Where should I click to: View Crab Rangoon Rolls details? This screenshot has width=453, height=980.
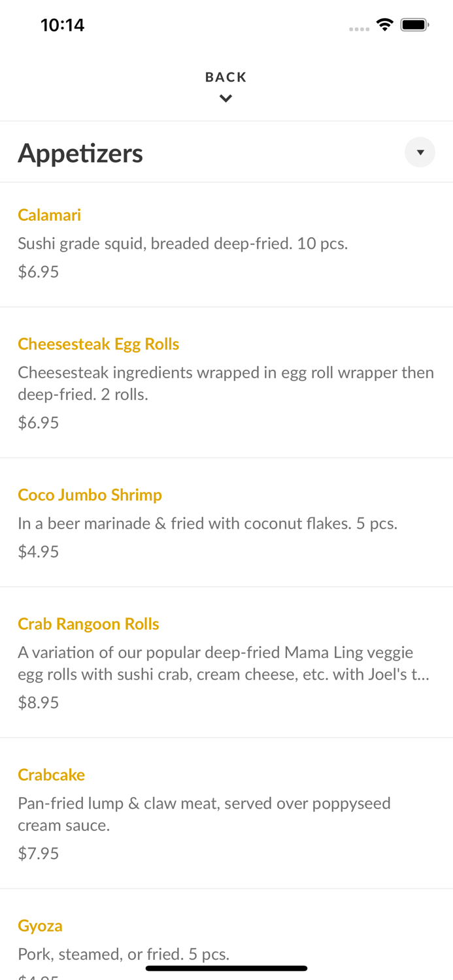(x=88, y=623)
